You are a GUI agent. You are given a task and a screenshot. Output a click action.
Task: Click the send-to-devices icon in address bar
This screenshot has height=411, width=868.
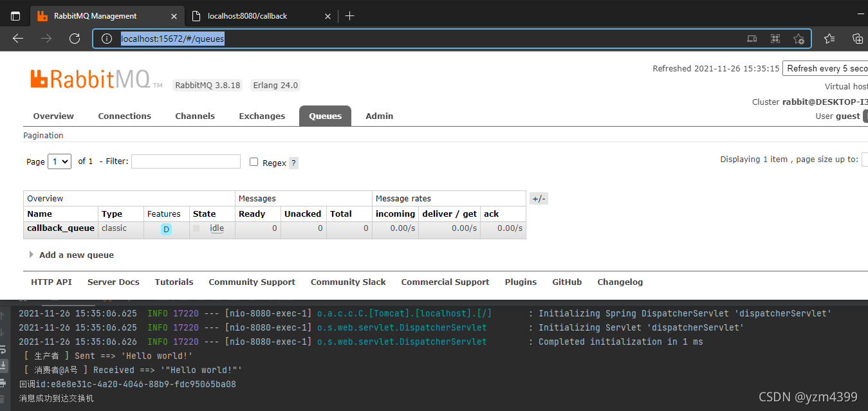coord(752,39)
